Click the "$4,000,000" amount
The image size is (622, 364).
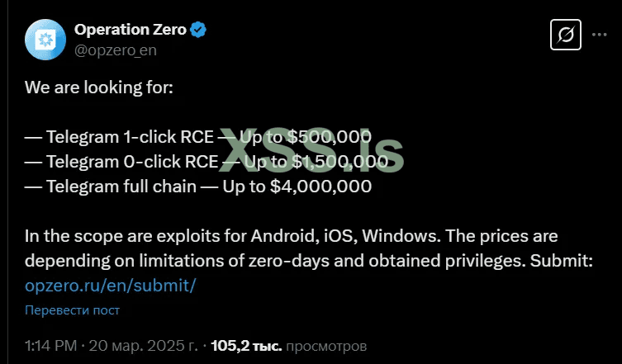320,187
